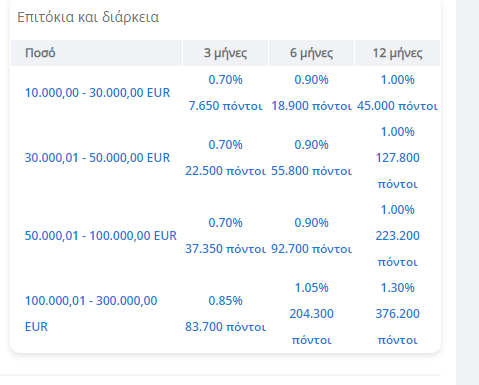Select the 'Ποσό' column header
Viewport: 479px width, 385px height.
click(97, 53)
